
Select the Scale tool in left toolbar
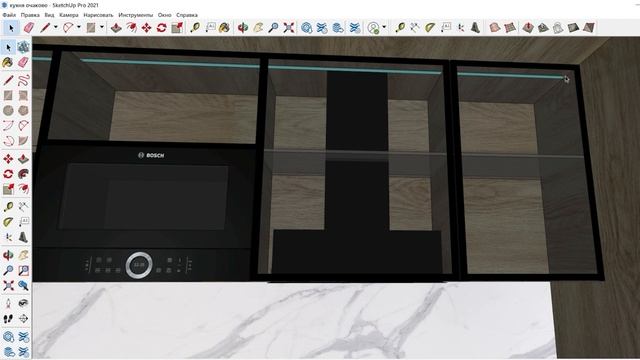coord(8,189)
